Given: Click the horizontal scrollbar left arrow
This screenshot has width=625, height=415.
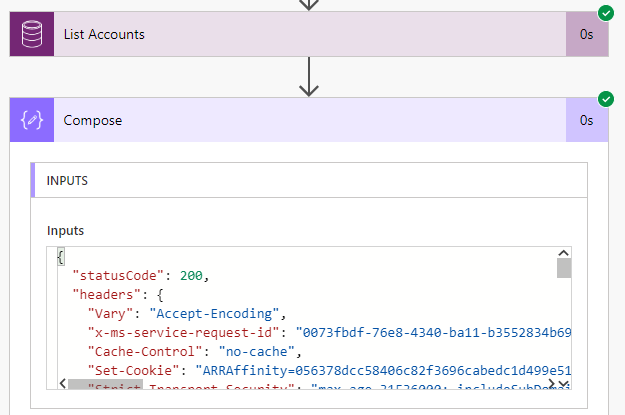Looking at the screenshot, I should coord(58,385).
